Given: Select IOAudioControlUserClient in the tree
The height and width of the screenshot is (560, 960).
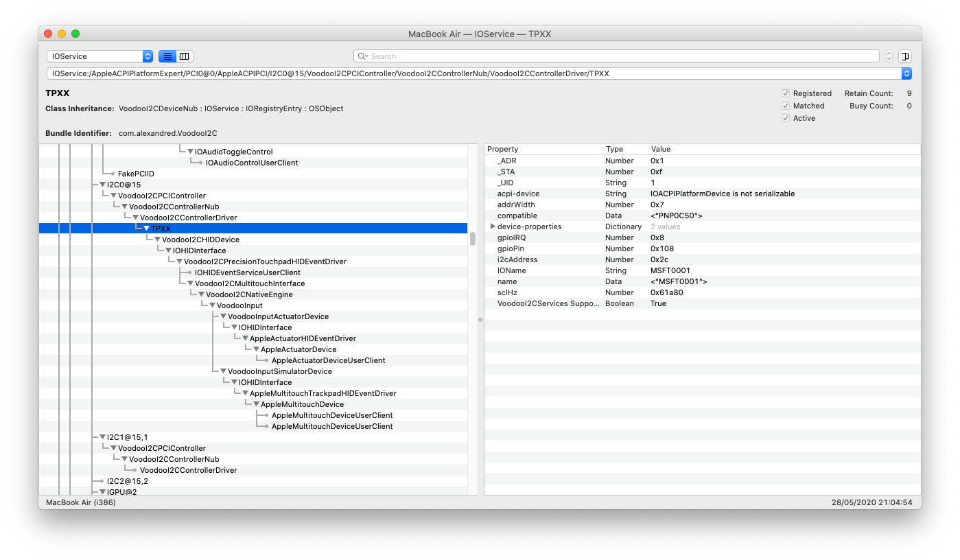Looking at the screenshot, I should click(252, 163).
